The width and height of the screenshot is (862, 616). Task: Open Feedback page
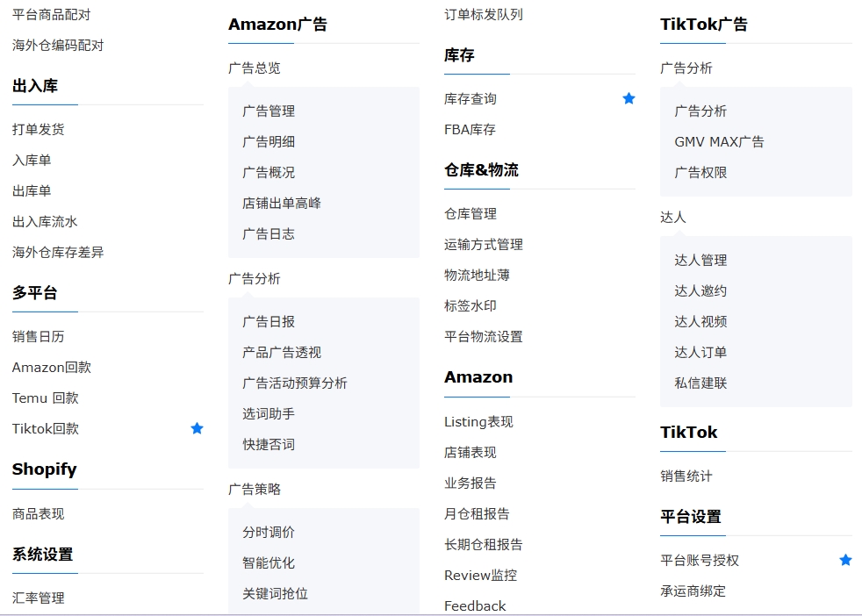[x=475, y=606]
